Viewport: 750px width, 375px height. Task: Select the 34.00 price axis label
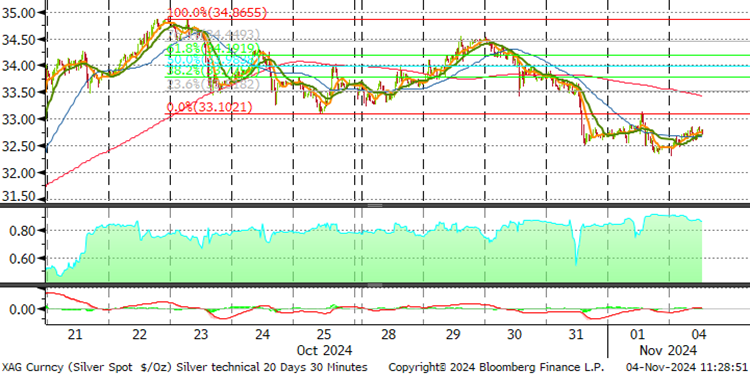(x=19, y=65)
